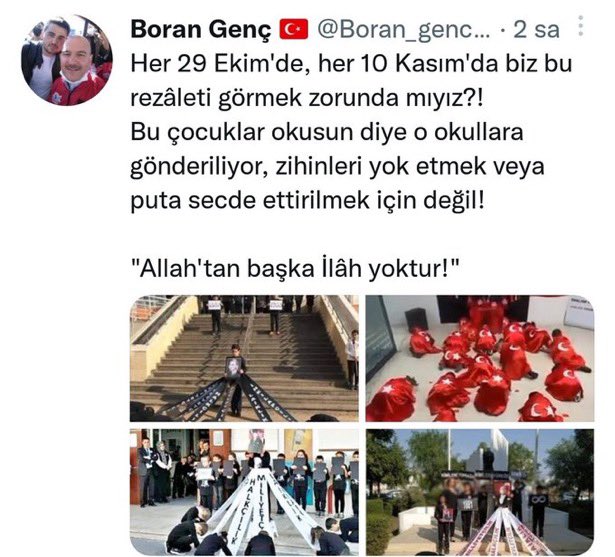Click the line "Bu çocuklar okusun diye o okullara"

coord(327,133)
